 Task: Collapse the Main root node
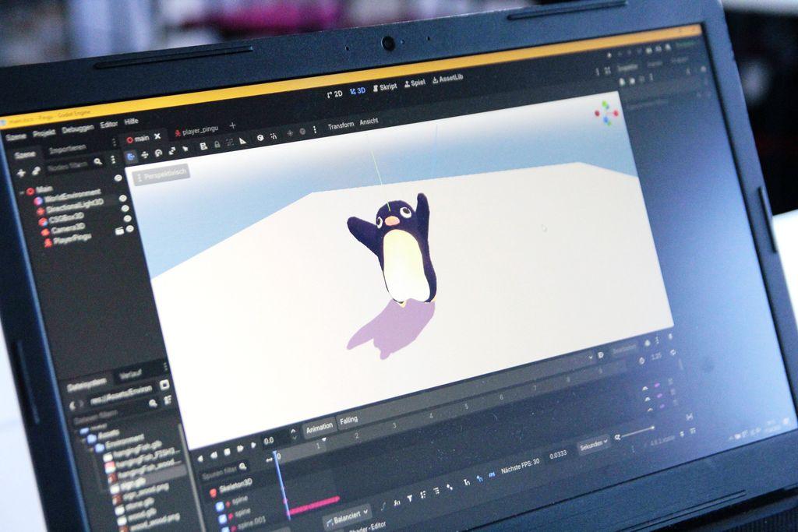pos(22,193)
